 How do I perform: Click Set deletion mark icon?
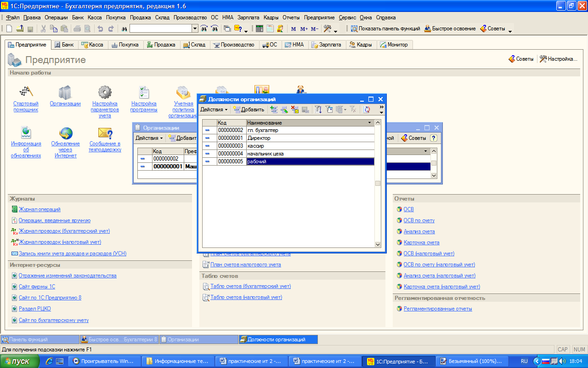click(x=295, y=109)
